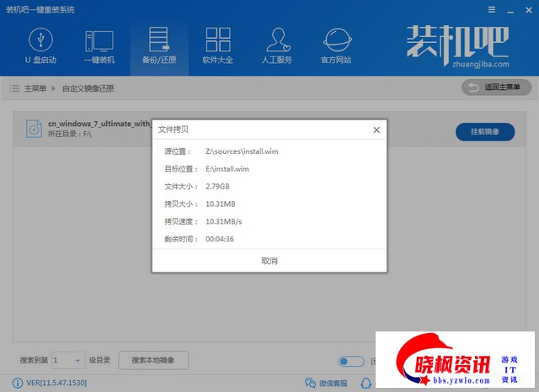The image size is (539, 392).
Task: Open the 备份/还原 backup restore section
Action: 159,45
